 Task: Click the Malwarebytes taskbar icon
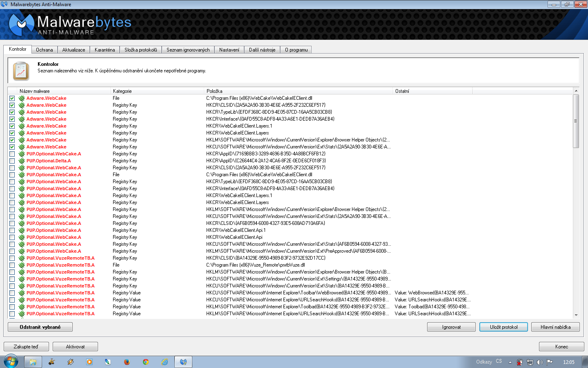183,362
